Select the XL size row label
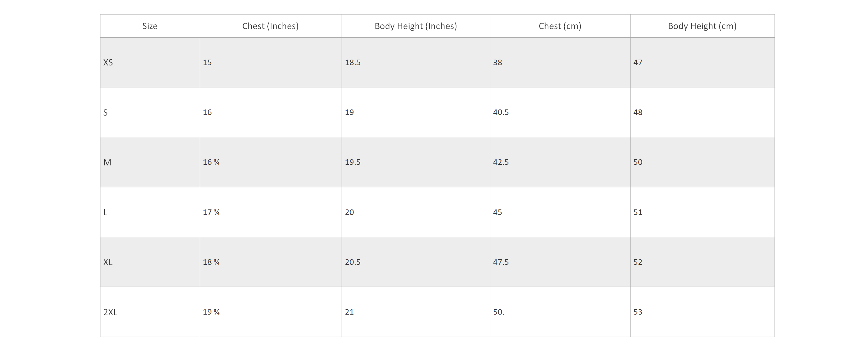868x351 pixels. click(150, 262)
